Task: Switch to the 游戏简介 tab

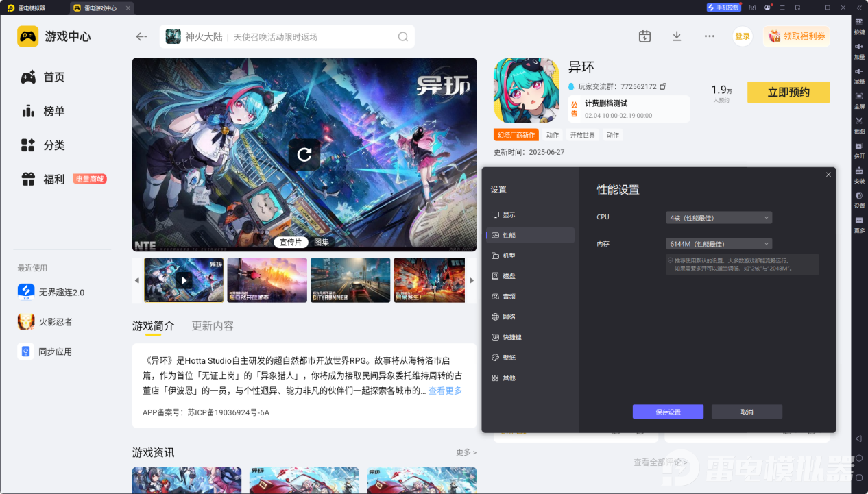Action: click(154, 326)
